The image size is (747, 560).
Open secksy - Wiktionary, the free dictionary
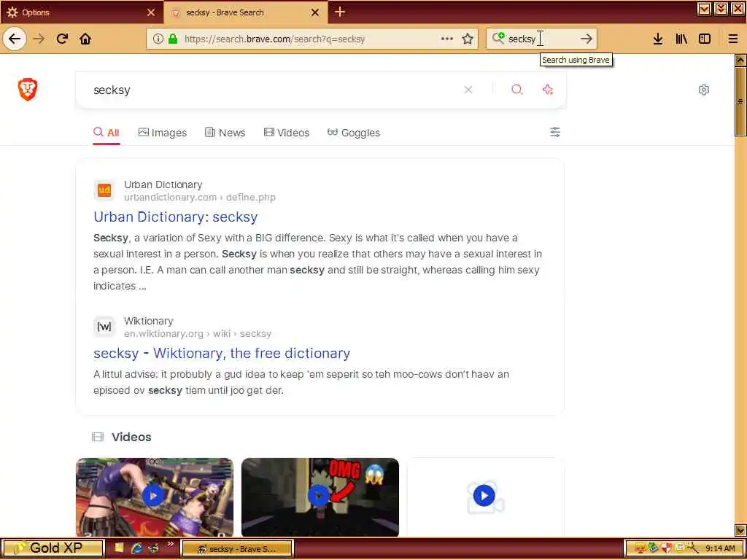pos(222,353)
